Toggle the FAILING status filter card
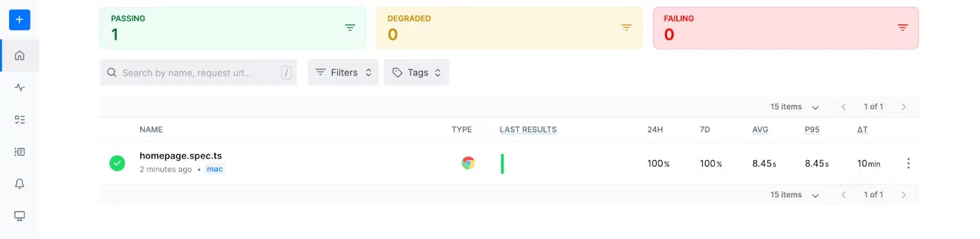Viewport: 980px width, 239px height. pos(786,28)
